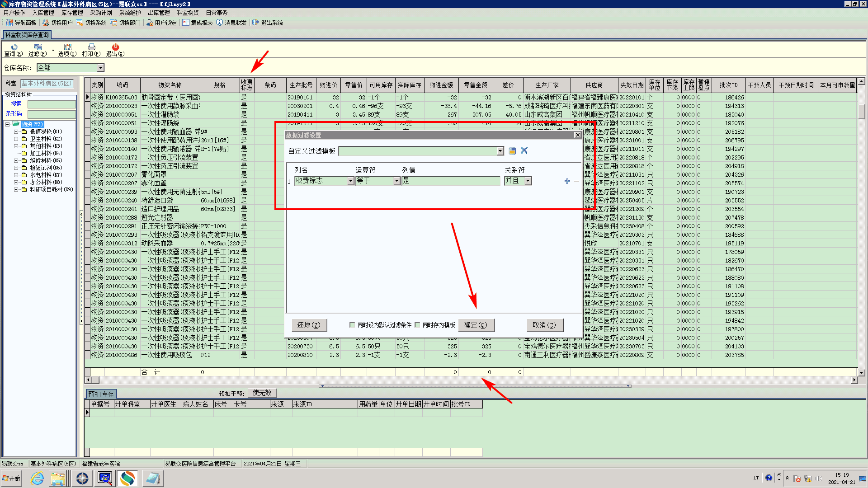The height and width of the screenshot is (488, 868).
Task: Enable 同时设为默认过滤条件 checkbox
Action: tap(352, 325)
